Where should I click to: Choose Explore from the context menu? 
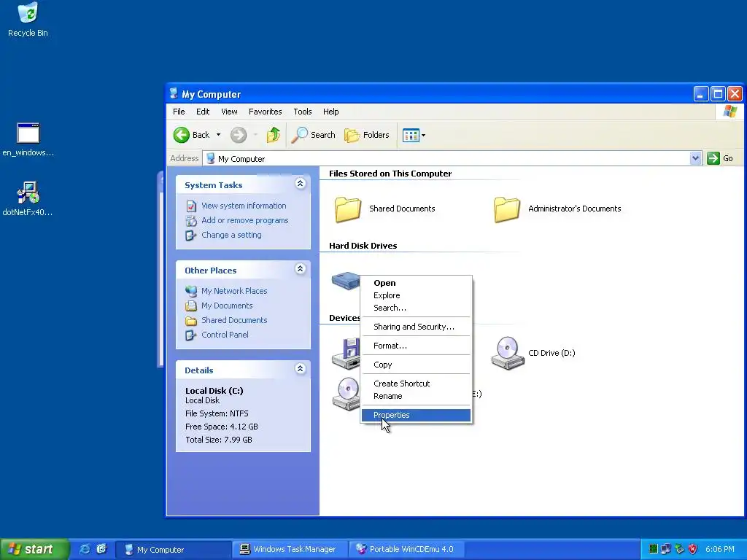pos(416,295)
